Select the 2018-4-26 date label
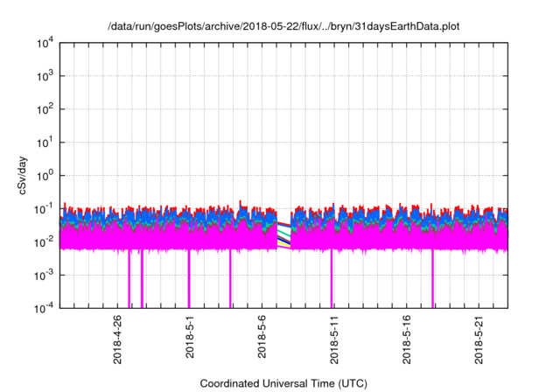Screen dimensions: 560x392 point(117,339)
